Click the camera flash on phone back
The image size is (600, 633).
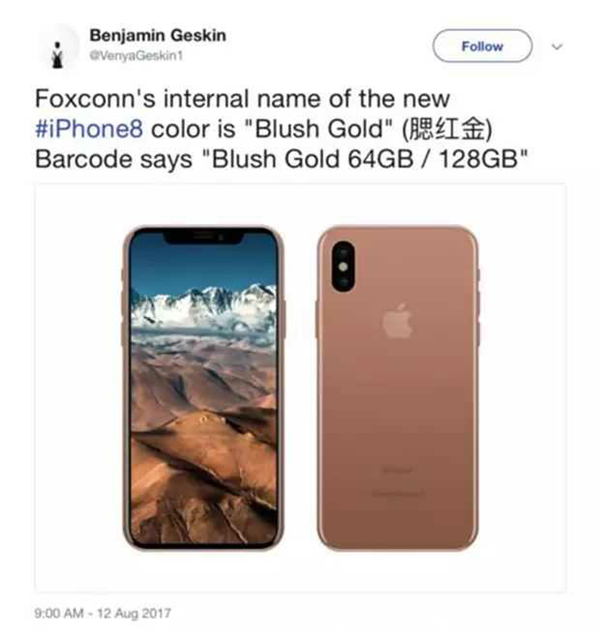coord(343,267)
